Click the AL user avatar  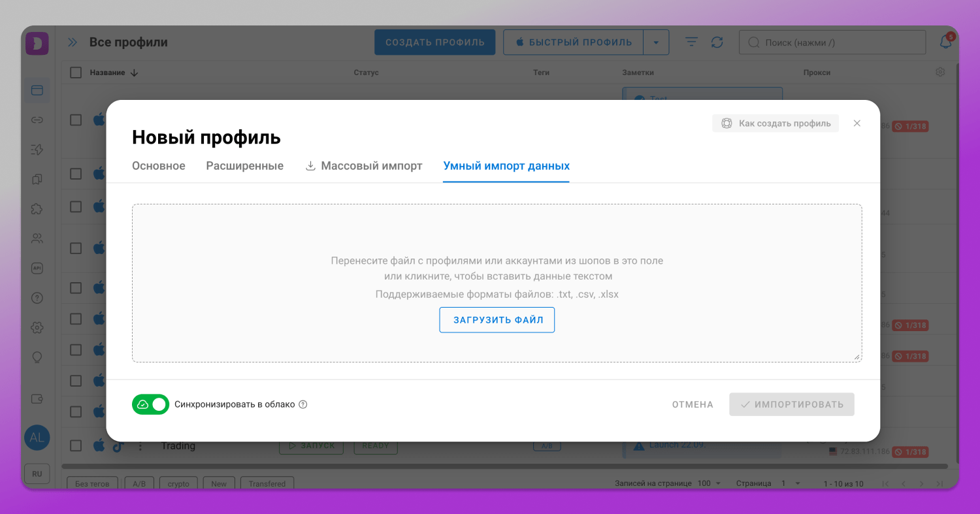tap(37, 438)
